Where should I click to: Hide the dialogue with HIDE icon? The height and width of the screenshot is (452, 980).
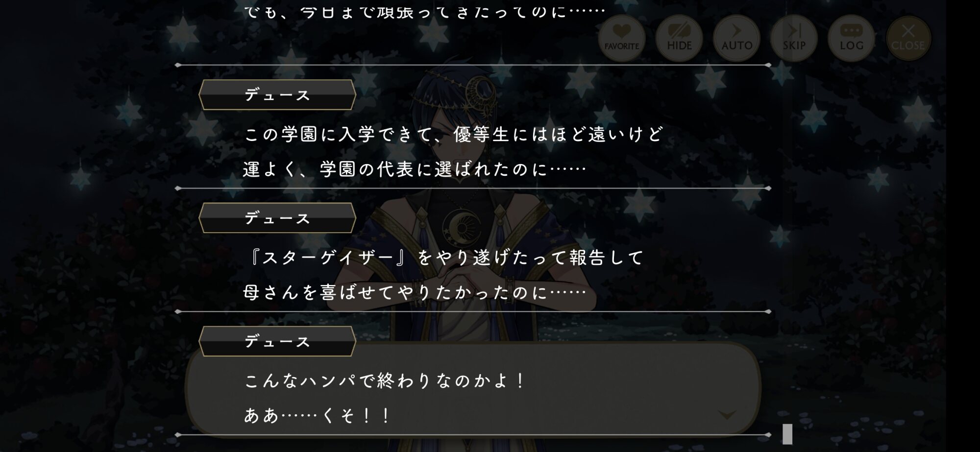click(679, 38)
